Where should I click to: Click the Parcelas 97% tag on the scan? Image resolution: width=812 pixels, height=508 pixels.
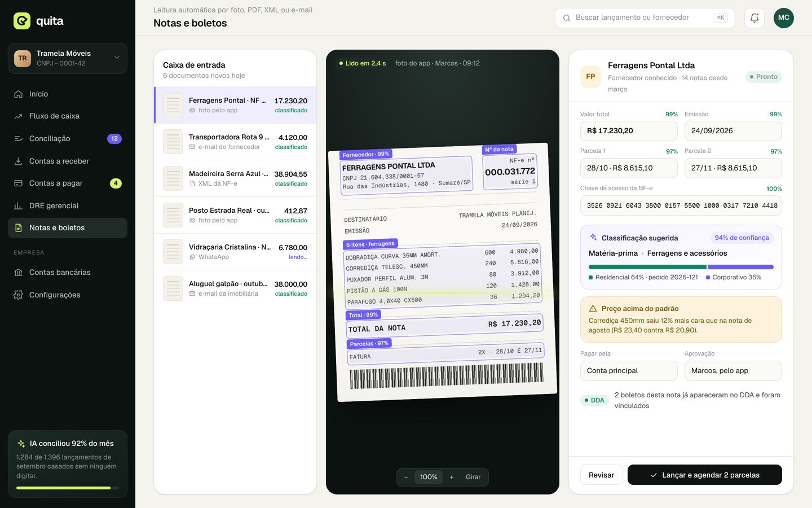369,343
